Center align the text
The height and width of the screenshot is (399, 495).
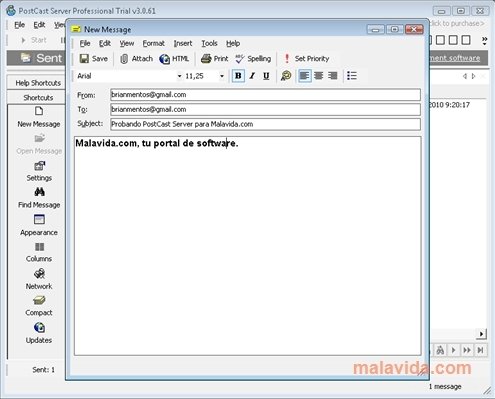click(318, 76)
